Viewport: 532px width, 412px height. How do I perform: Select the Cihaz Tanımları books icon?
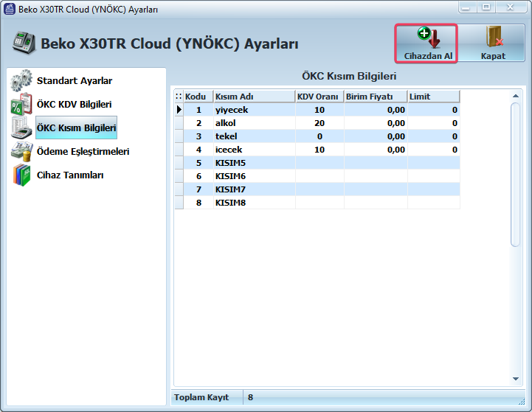click(x=22, y=175)
